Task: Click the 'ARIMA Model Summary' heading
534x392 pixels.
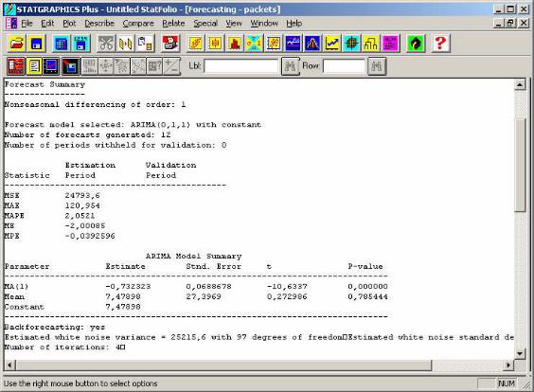Action: coord(193,256)
